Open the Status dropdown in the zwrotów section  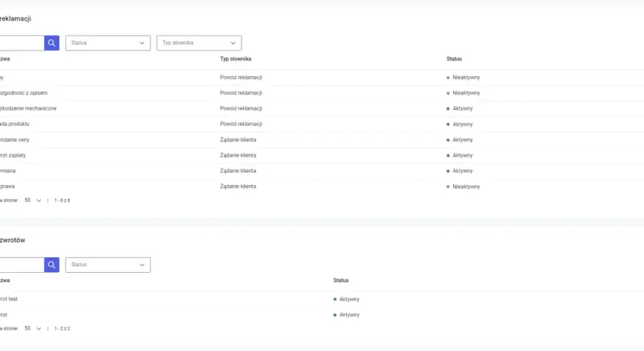108,265
